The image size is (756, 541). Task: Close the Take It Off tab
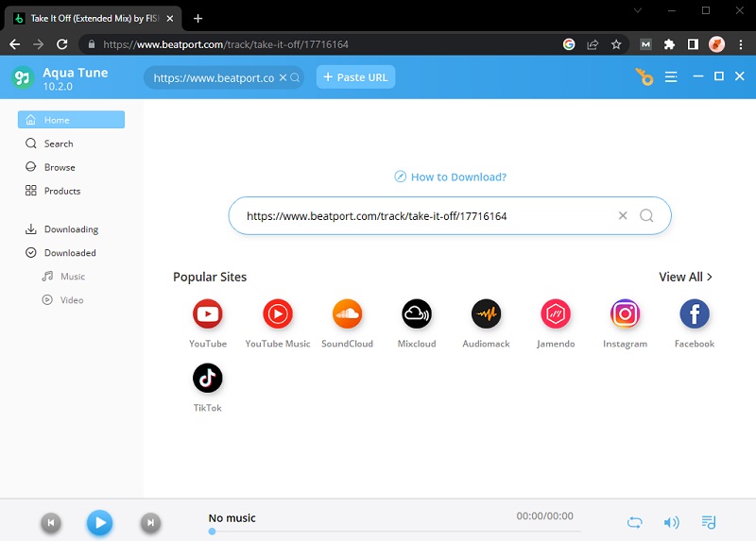click(x=170, y=18)
